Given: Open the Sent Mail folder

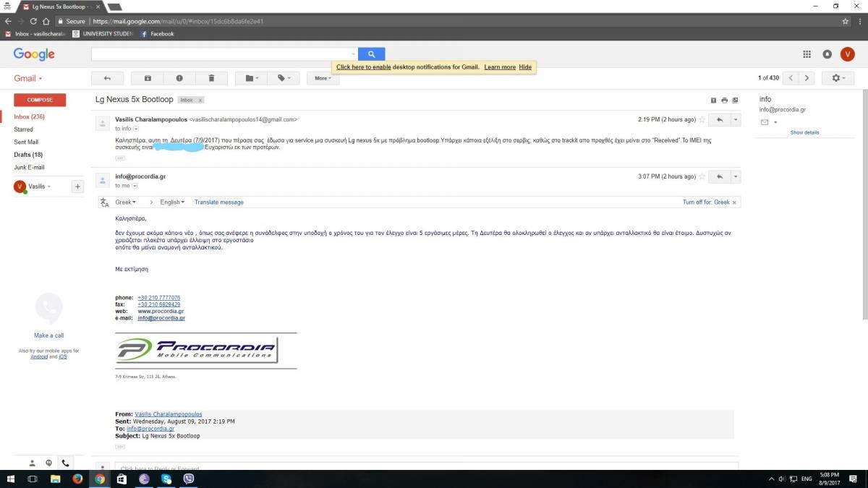Looking at the screenshot, I should click(26, 142).
